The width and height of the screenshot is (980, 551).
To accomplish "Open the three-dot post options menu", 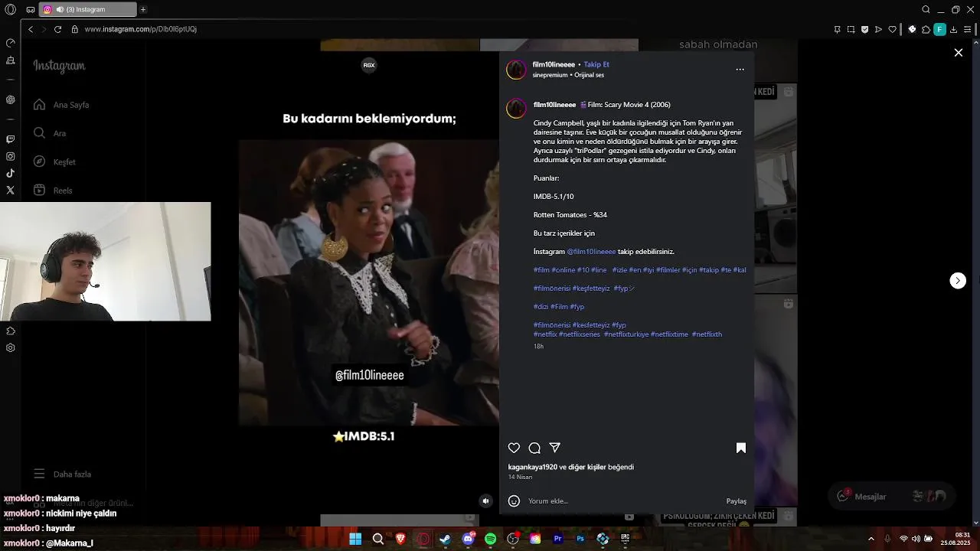I will click(x=740, y=69).
